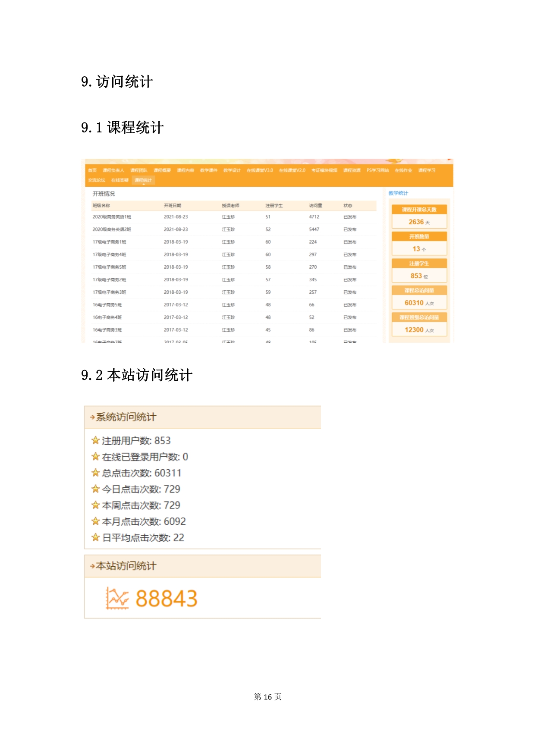
Task: Select class row 2020级商务英语1班
Action: click(233, 217)
